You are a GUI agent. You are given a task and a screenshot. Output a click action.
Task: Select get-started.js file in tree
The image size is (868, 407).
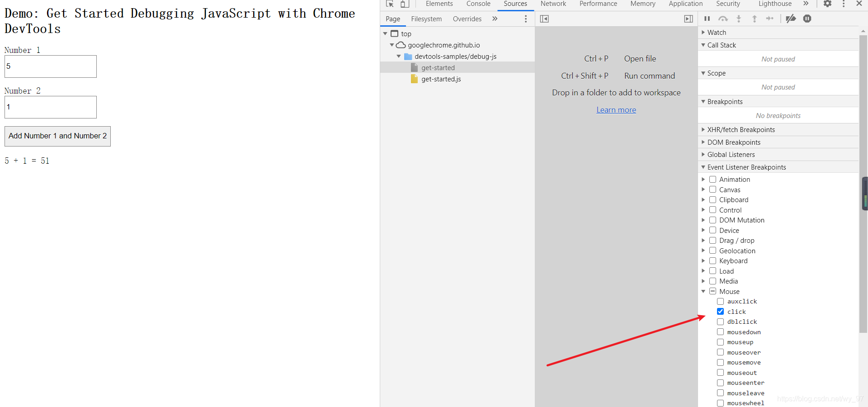pos(441,79)
